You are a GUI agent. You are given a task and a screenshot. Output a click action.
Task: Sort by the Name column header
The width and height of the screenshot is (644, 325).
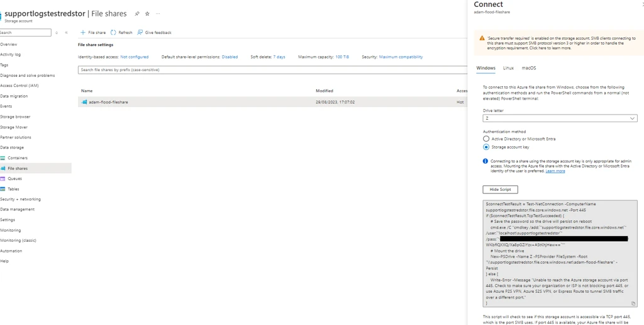87,91
